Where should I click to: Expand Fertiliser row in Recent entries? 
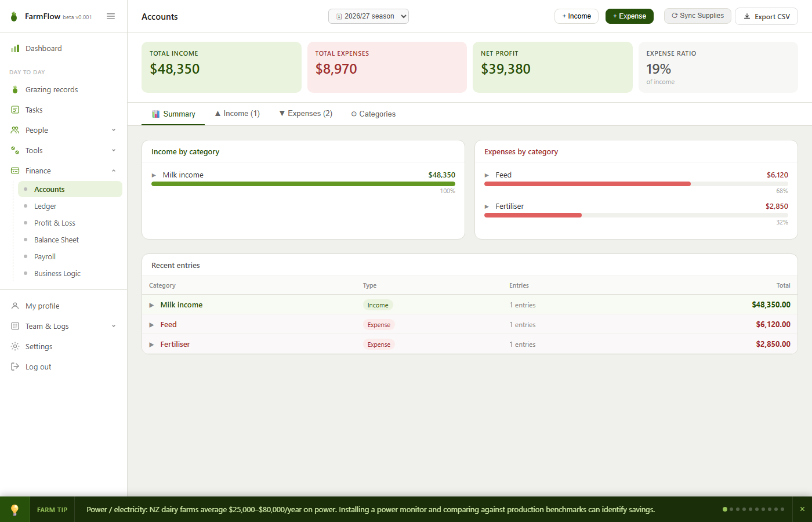pos(151,345)
